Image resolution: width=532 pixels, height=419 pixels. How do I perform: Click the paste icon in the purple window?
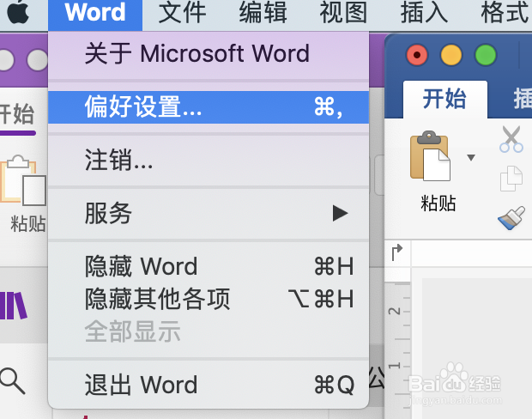[23, 180]
